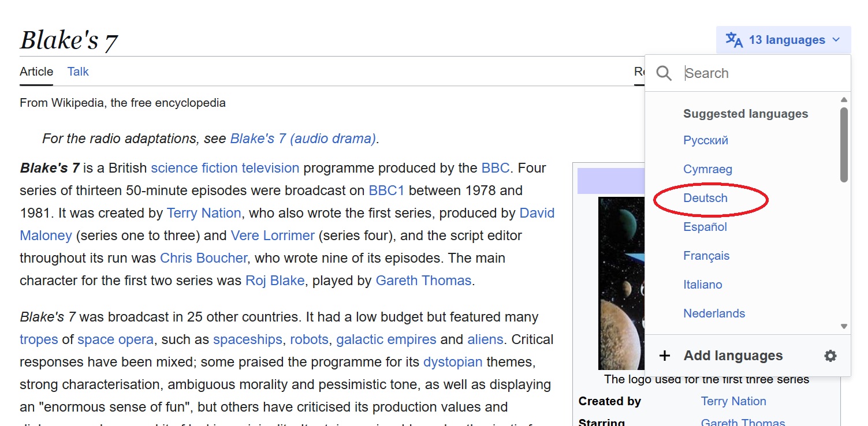This screenshot has width=868, height=426.
Task: Click the language list scrollbar thumb
Action: tap(844, 144)
